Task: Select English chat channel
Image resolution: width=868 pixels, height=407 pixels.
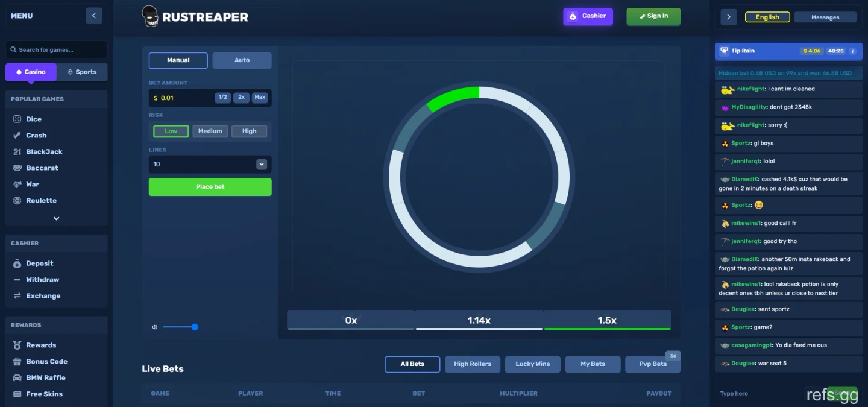Action: [767, 17]
